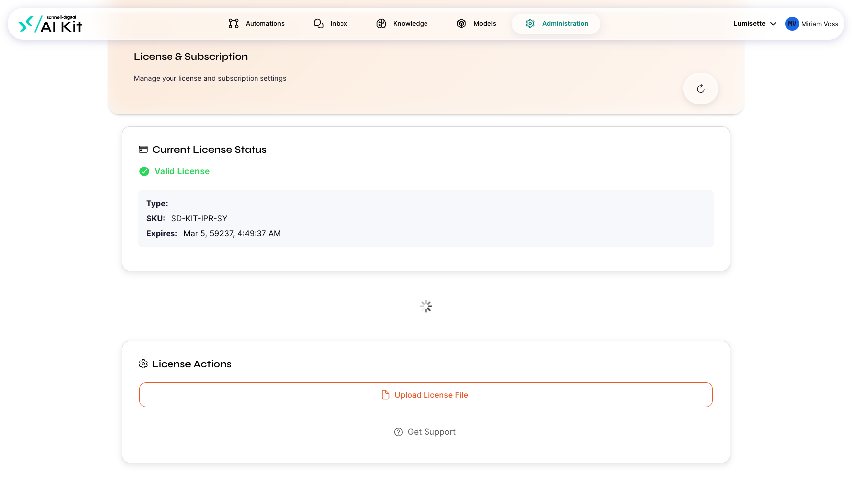Expand the Lumisette workspace dropdown
Viewport: 852px width, 504px height.
[x=755, y=23]
